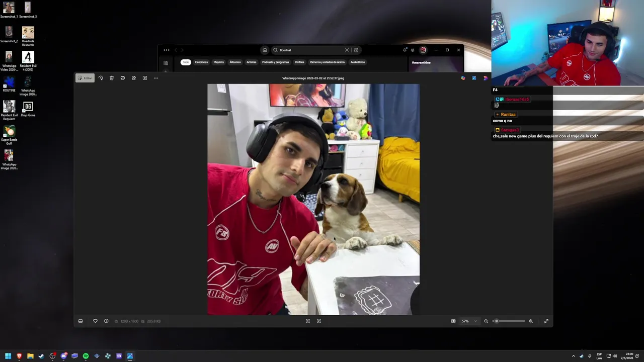Rotate the image in Photos

click(101, 78)
